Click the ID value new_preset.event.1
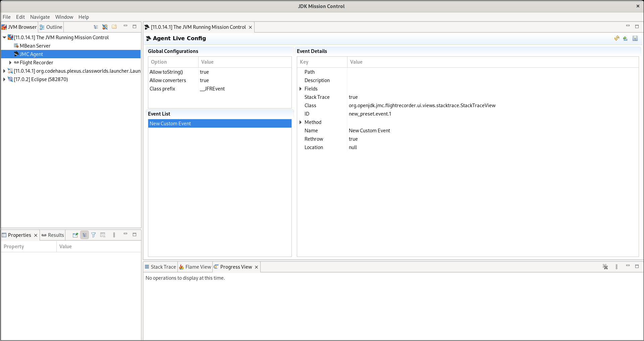 (370, 114)
